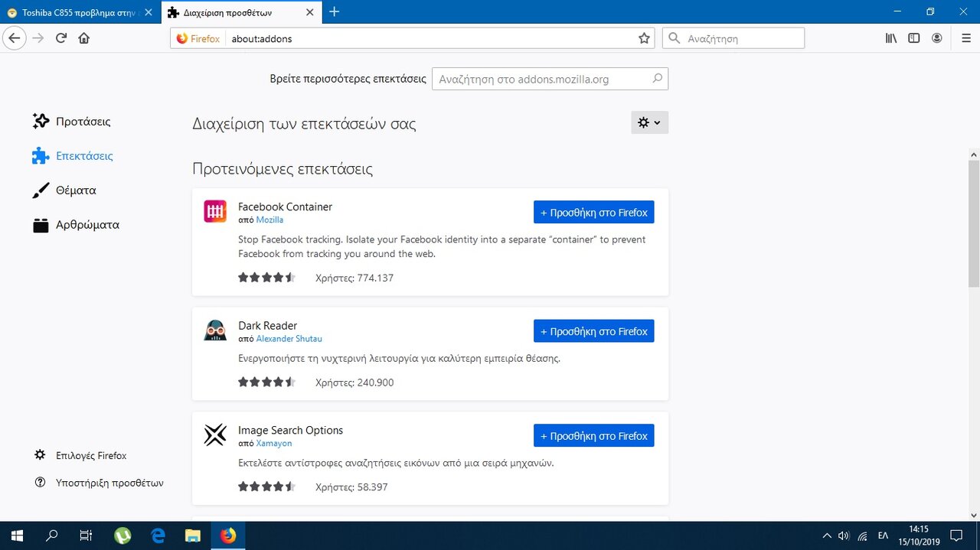The width and height of the screenshot is (980, 550).
Task: Open Θέματα in the sidebar
Action: pyautogui.click(x=64, y=190)
